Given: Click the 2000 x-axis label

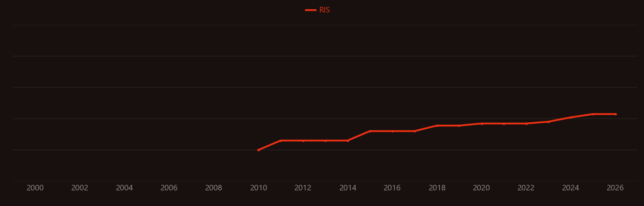Looking at the screenshot, I should 35,188.
